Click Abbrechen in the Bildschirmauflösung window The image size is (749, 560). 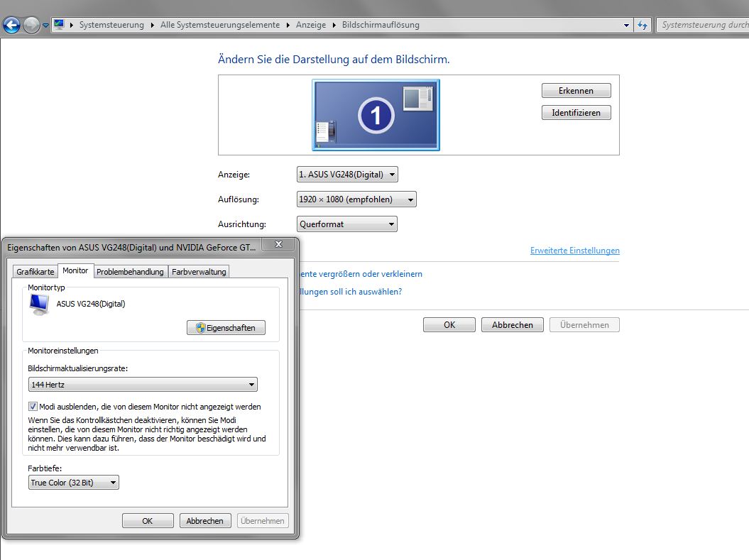tap(512, 324)
